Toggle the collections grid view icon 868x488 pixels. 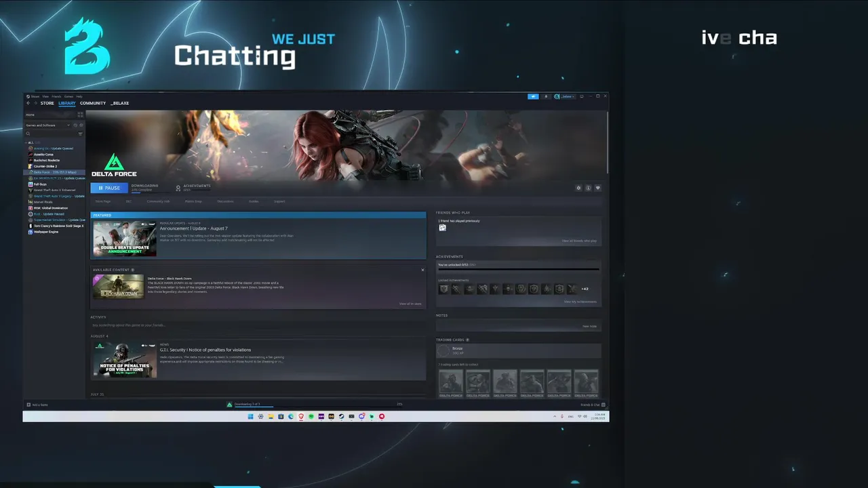pyautogui.click(x=80, y=115)
